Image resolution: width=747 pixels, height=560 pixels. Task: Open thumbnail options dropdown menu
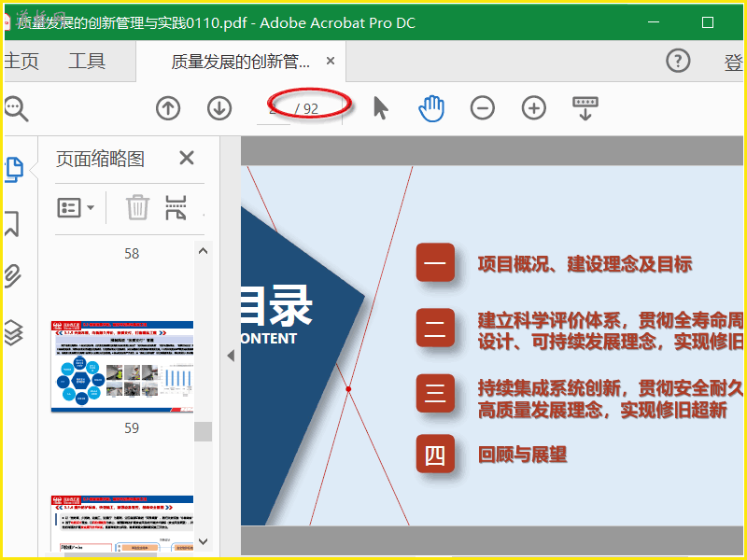[76, 207]
